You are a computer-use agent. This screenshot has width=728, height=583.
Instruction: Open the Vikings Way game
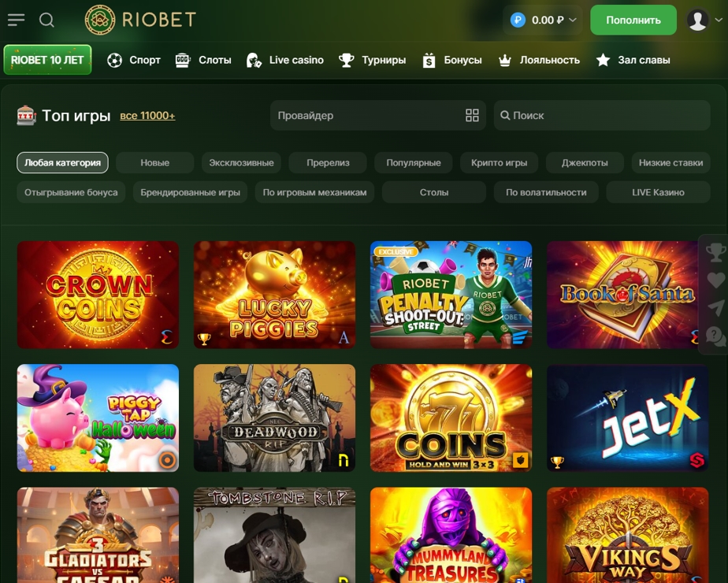click(628, 535)
